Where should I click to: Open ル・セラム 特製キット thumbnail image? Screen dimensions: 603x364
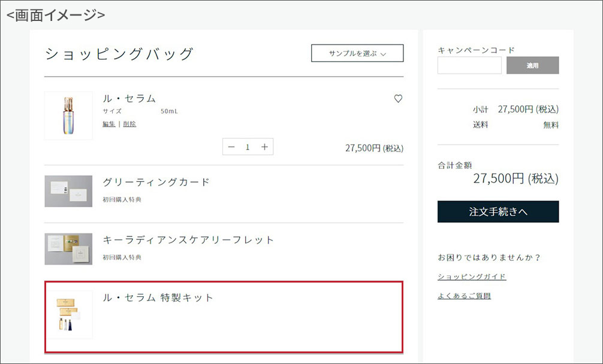point(68,315)
